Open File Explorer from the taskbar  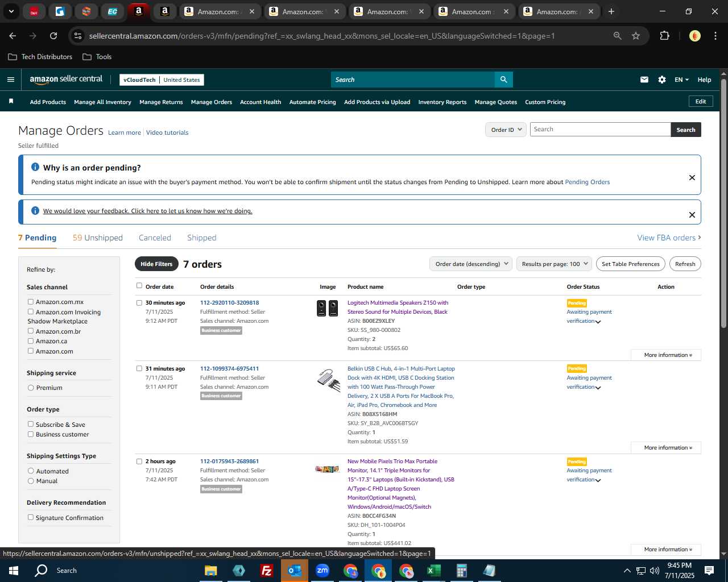click(x=210, y=571)
